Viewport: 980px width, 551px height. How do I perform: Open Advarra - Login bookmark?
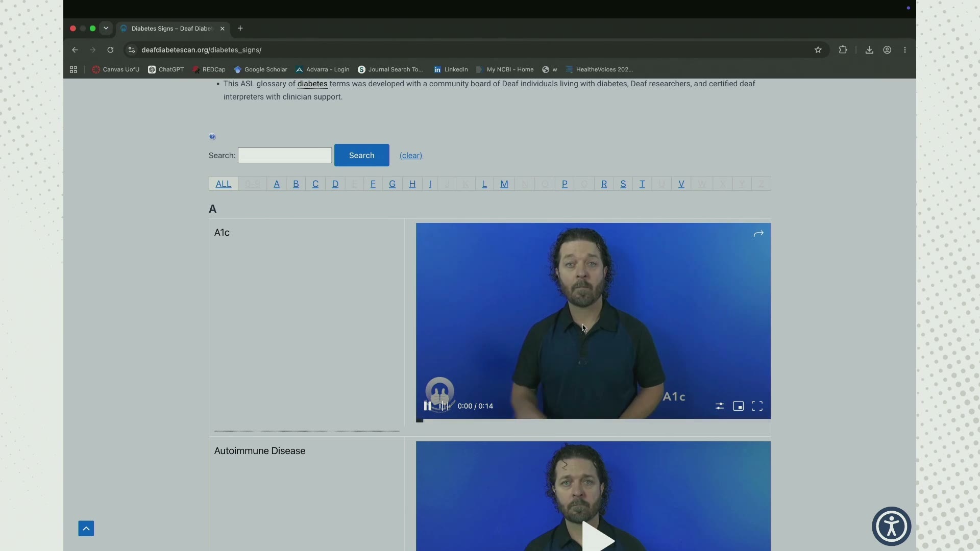323,69
